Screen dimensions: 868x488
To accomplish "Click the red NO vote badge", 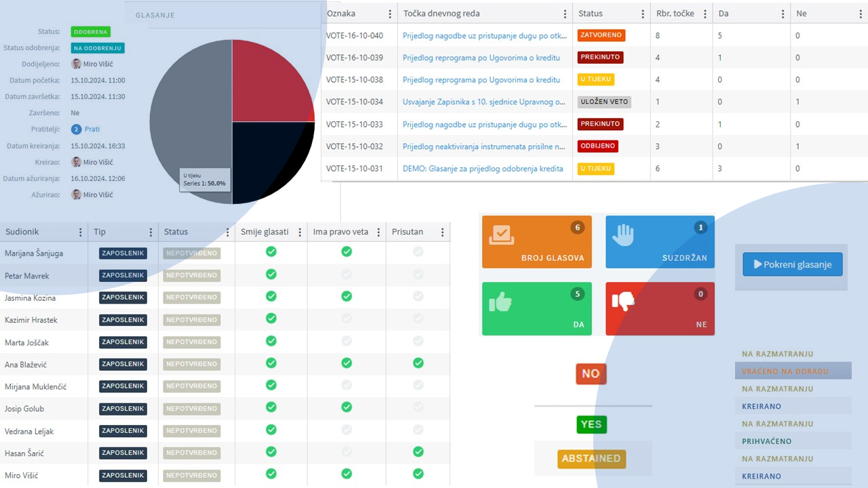I will 591,373.
